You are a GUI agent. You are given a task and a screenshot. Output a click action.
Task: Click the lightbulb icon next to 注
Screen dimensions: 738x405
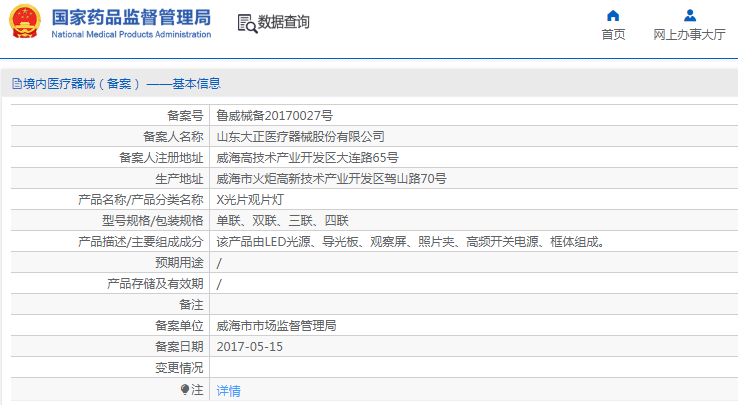[184, 390]
